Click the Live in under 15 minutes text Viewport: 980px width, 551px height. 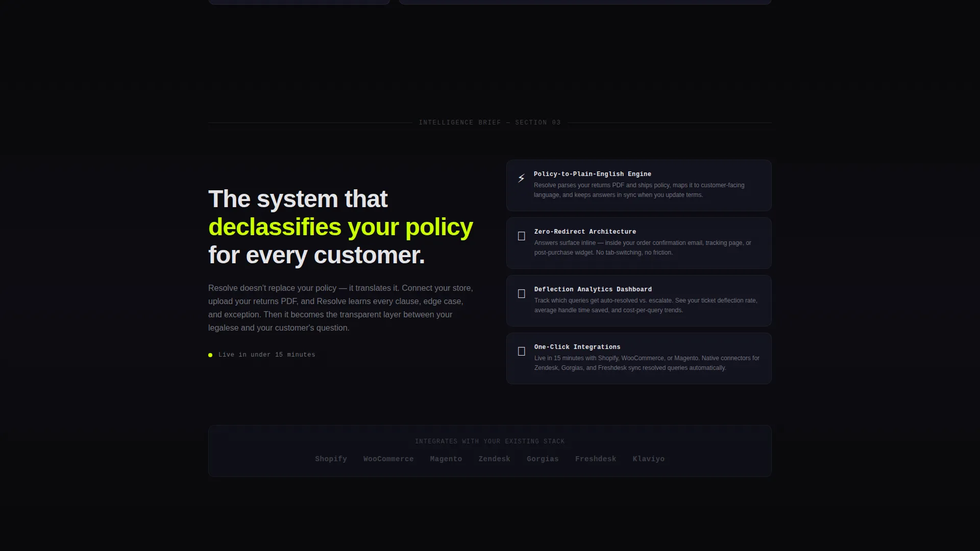pyautogui.click(x=267, y=355)
